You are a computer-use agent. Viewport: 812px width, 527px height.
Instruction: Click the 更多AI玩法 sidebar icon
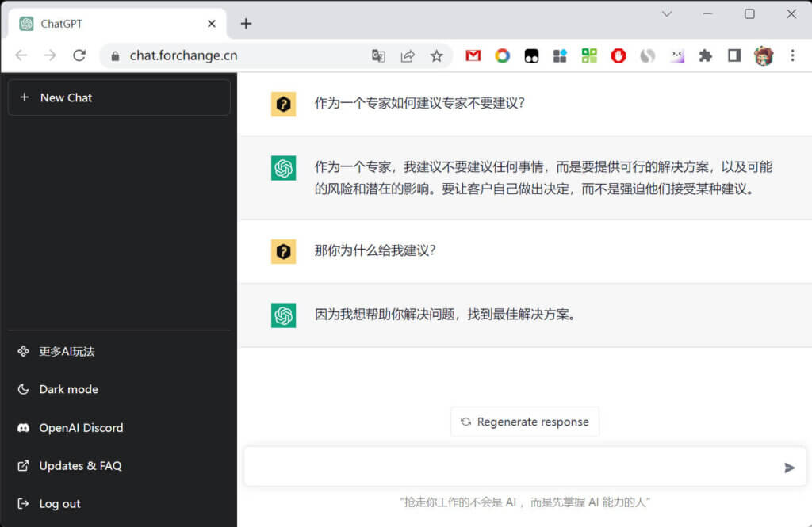pyautogui.click(x=23, y=351)
